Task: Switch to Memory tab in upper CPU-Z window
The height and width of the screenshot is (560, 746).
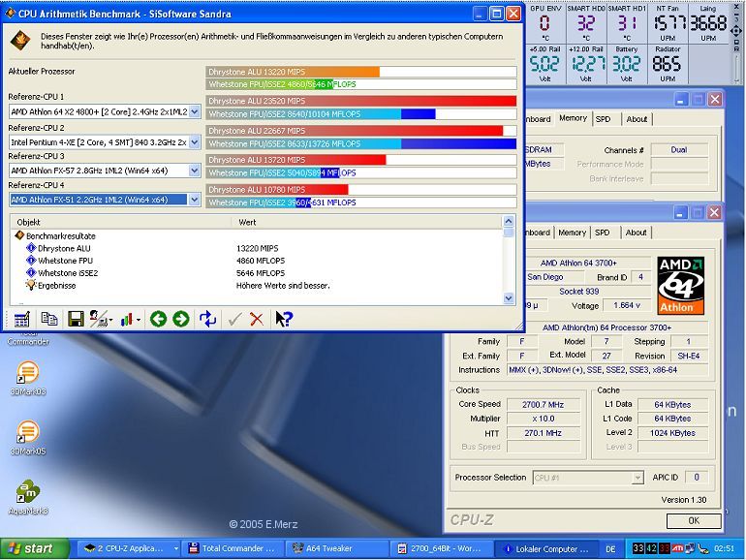Action: click(x=573, y=118)
